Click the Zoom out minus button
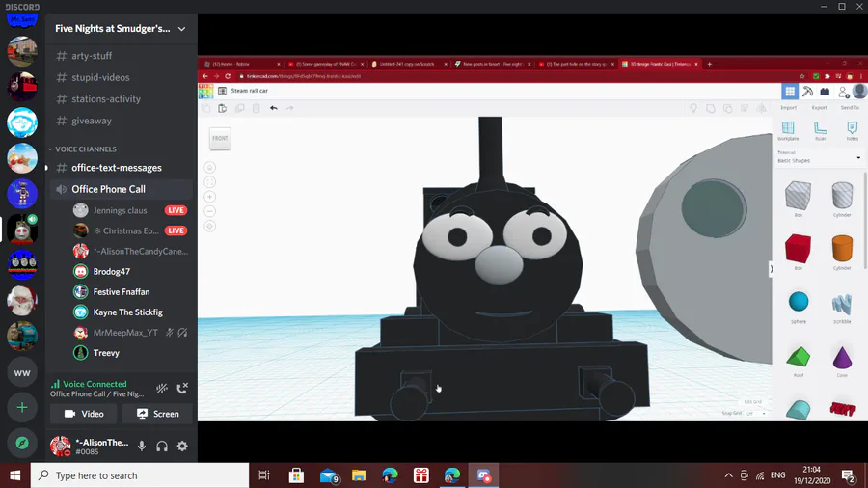Image resolution: width=868 pixels, height=488 pixels. click(x=210, y=211)
